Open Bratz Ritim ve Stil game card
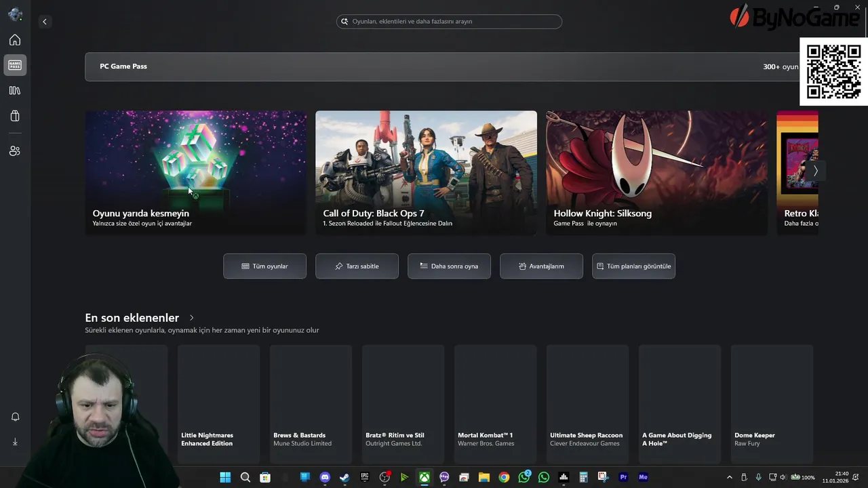Image resolution: width=868 pixels, height=488 pixels. click(x=403, y=404)
